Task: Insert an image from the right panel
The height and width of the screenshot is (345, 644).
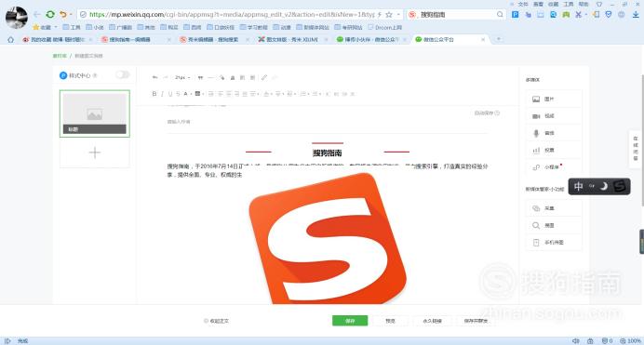Action: [x=554, y=100]
